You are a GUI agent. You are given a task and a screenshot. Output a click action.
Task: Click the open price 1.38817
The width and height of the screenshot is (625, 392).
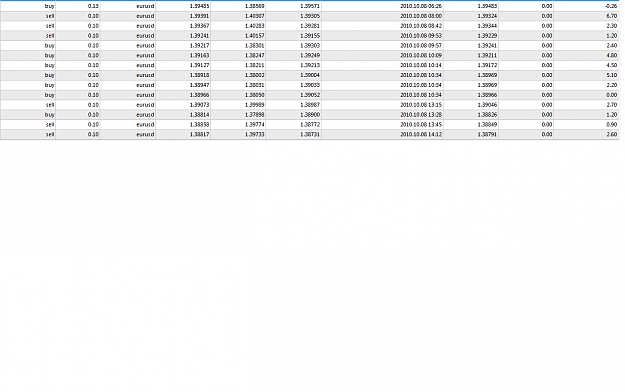pos(199,134)
